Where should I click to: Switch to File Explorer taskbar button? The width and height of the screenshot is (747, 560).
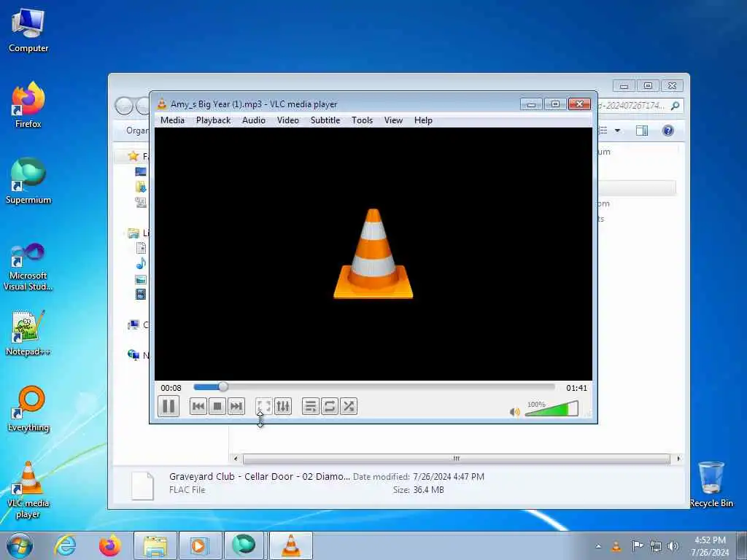155,545
